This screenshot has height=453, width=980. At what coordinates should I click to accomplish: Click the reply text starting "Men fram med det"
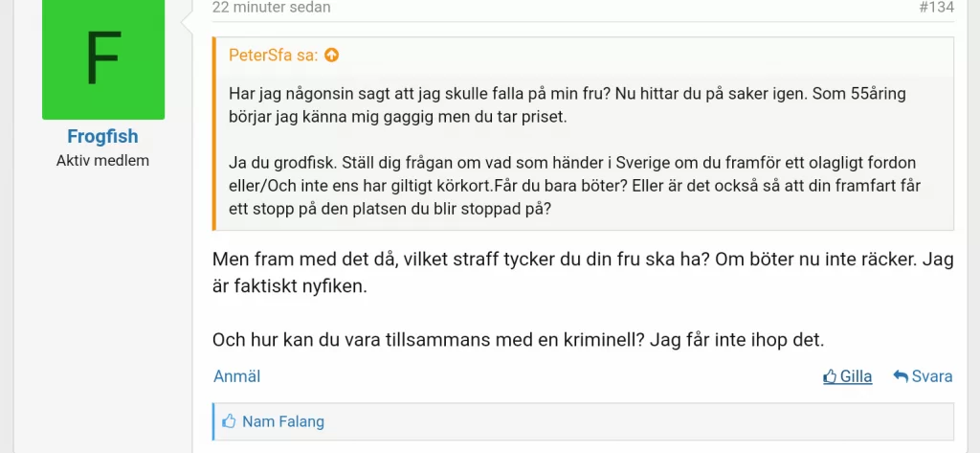582,273
